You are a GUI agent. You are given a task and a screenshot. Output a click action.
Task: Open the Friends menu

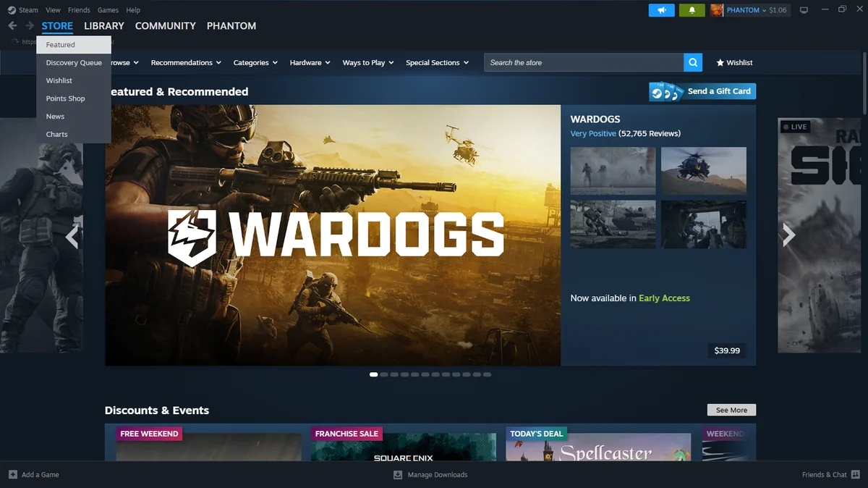(x=79, y=10)
